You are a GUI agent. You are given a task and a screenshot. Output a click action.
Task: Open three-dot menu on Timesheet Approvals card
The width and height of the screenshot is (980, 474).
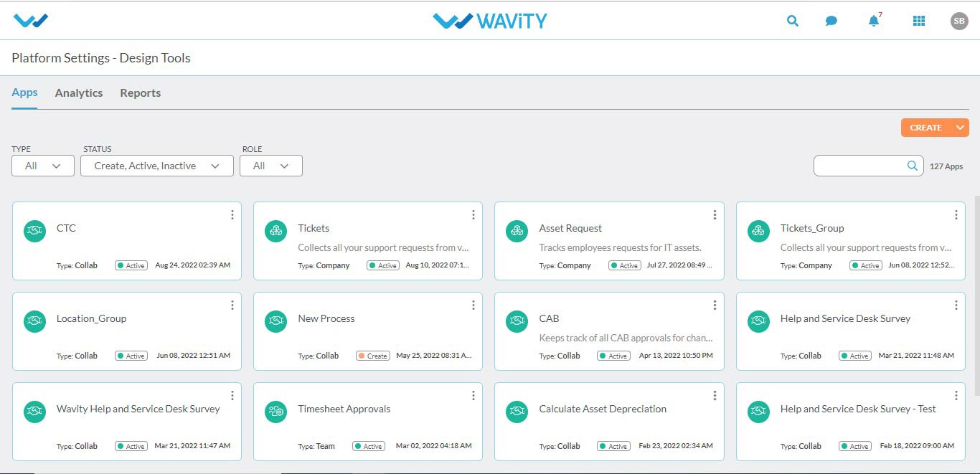coord(473,396)
